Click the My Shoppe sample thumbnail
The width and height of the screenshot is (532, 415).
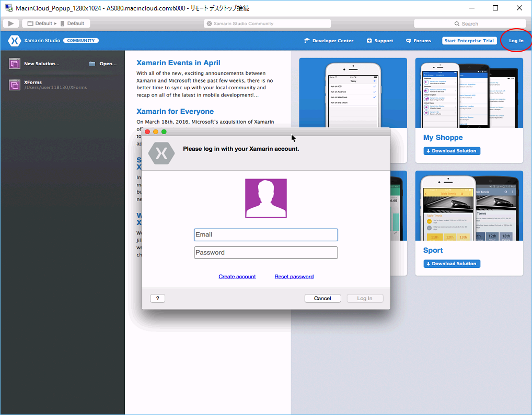pyautogui.click(x=469, y=93)
